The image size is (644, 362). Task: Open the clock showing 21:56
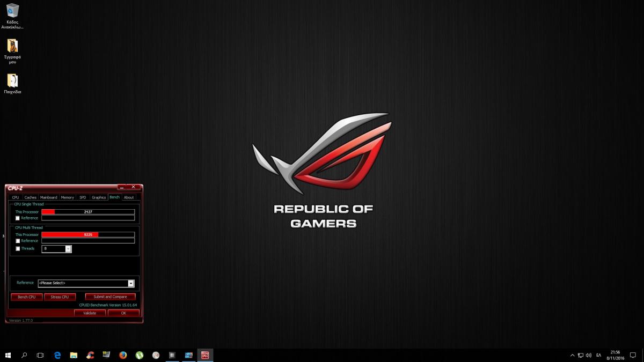pos(615,355)
